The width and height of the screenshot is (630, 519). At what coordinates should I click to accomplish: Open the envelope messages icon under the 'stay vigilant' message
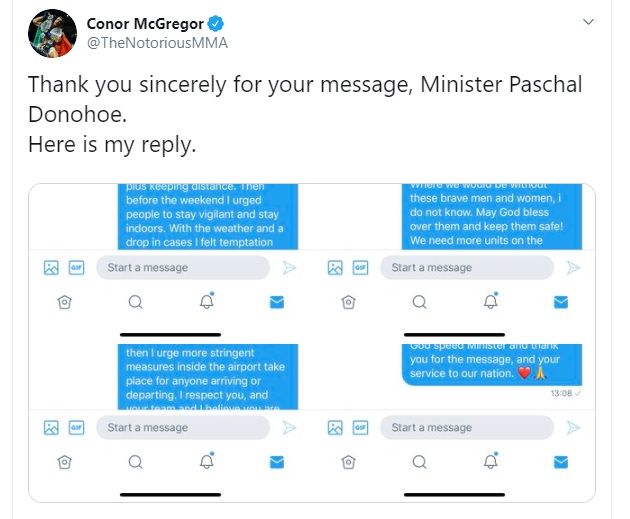277,301
